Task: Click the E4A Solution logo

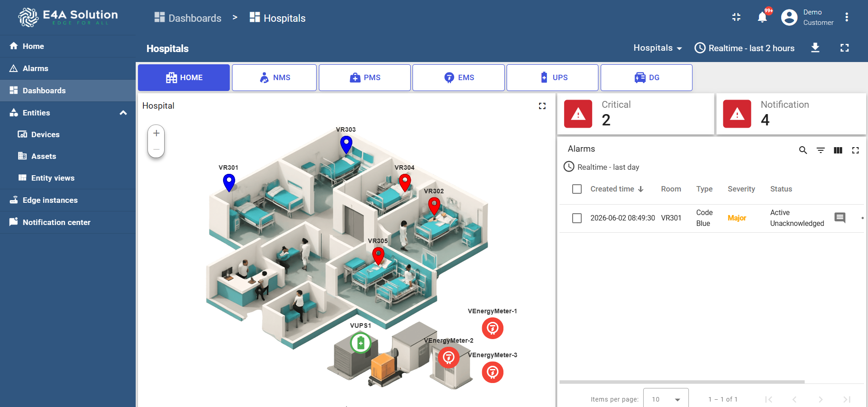Action: coord(68,17)
